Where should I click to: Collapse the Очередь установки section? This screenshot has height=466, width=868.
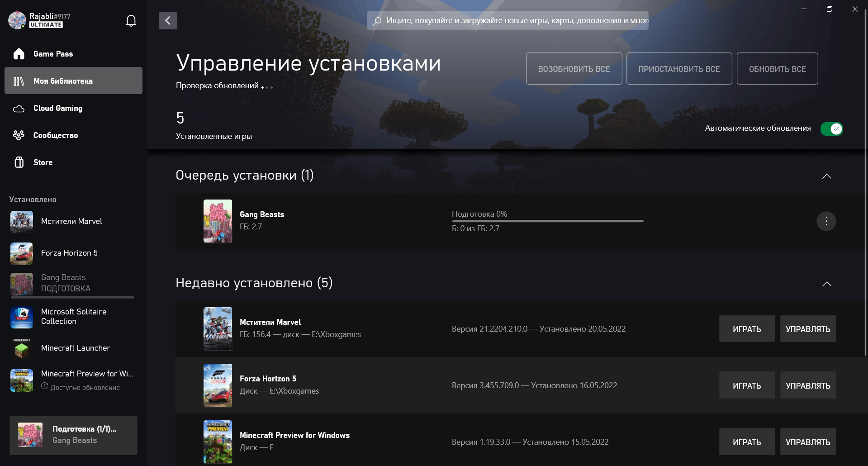pyautogui.click(x=826, y=176)
